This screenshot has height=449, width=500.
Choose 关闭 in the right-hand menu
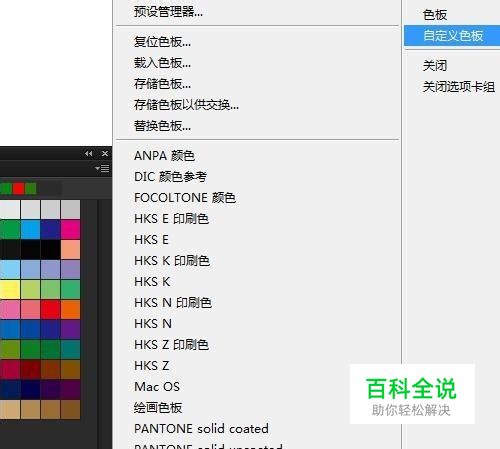(x=435, y=66)
